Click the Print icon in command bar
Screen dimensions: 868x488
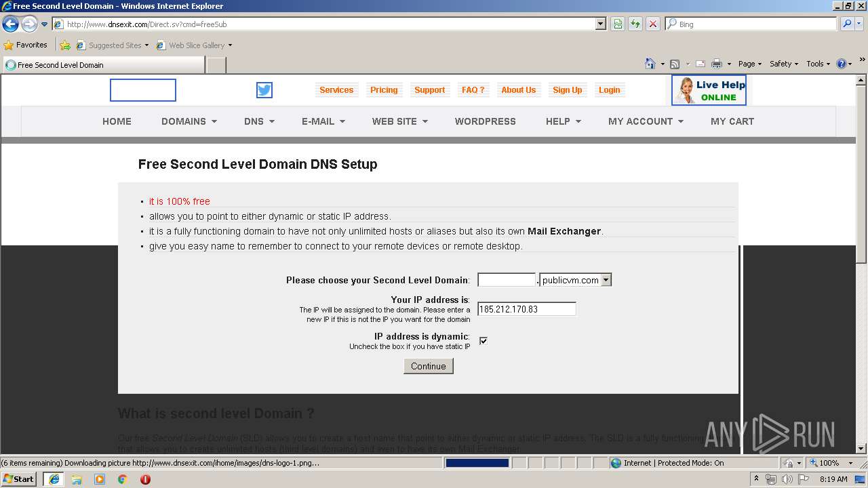point(716,64)
